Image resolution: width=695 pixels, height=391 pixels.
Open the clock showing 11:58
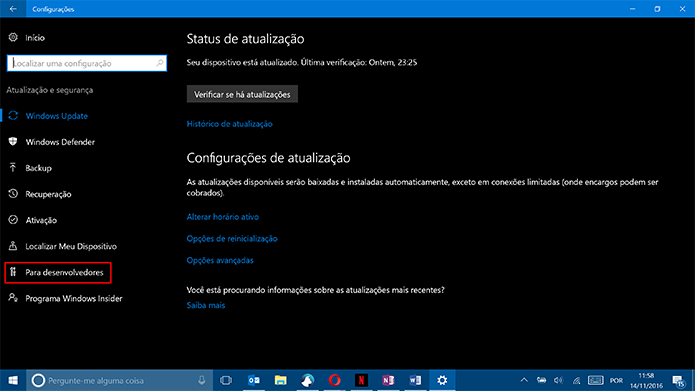[646, 380]
